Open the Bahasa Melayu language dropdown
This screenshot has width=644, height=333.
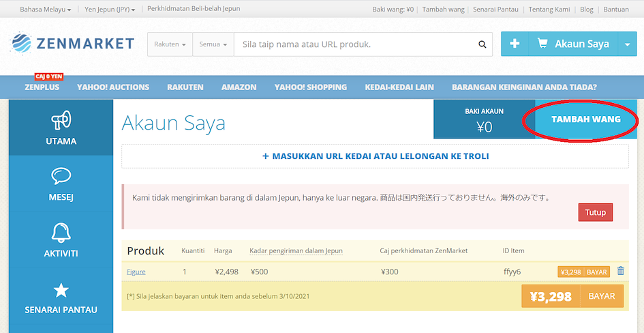pyautogui.click(x=45, y=9)
